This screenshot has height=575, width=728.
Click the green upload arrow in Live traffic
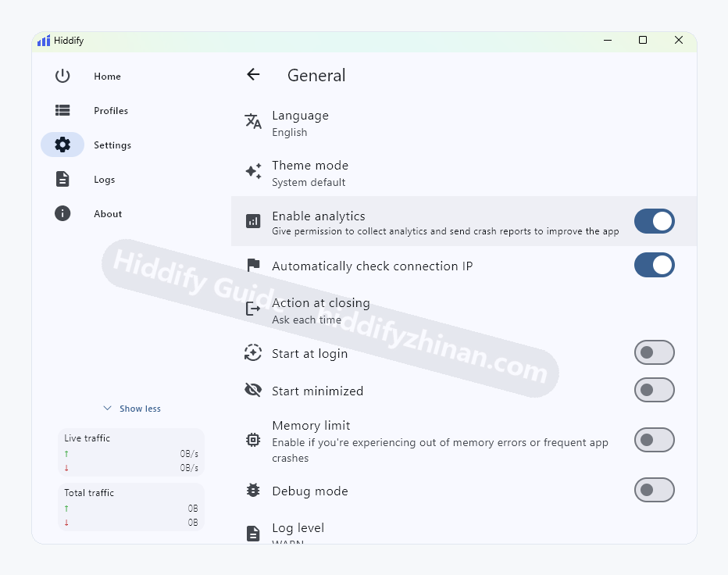click(66, 454)
